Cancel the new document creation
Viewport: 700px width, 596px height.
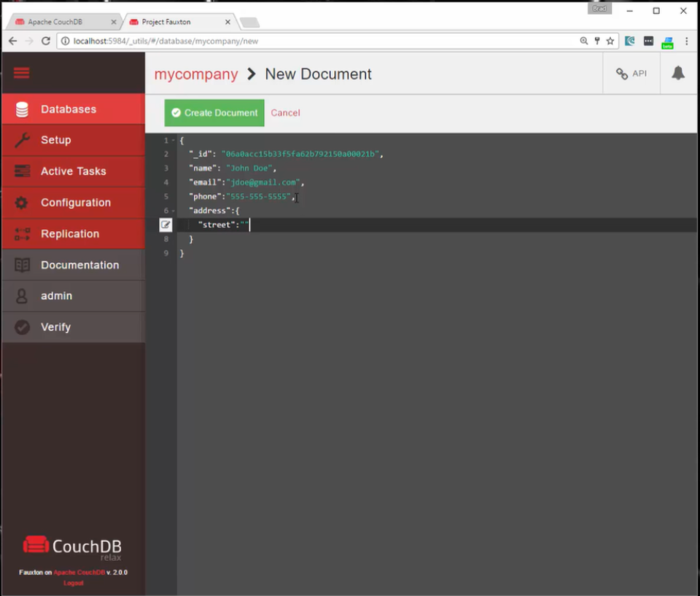click(285, 113)
